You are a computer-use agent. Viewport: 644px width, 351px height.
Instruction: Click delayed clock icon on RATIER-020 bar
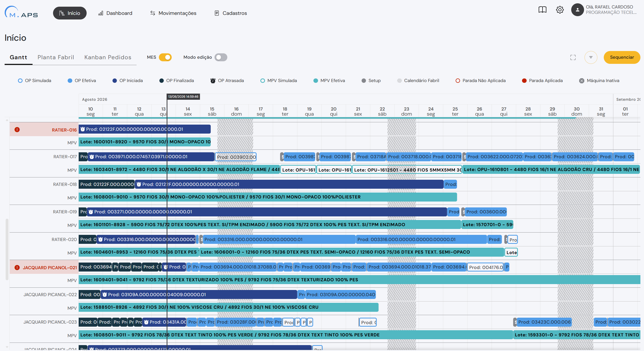pos(100,239)
